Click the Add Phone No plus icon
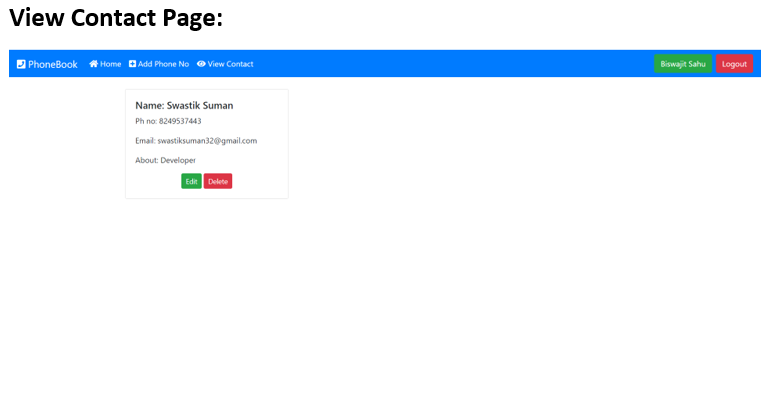Screen dimensions: 767x417 pyautogui.click(x=133, y=64)
